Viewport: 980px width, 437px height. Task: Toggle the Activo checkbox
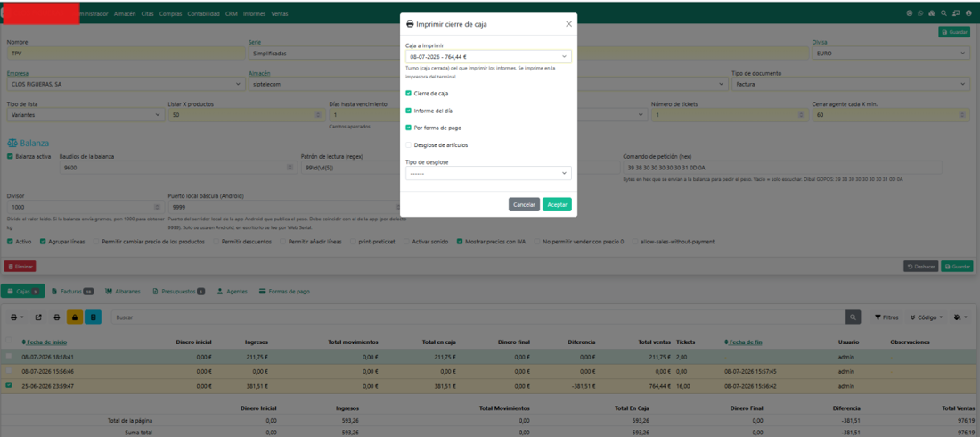click(10, 241)
